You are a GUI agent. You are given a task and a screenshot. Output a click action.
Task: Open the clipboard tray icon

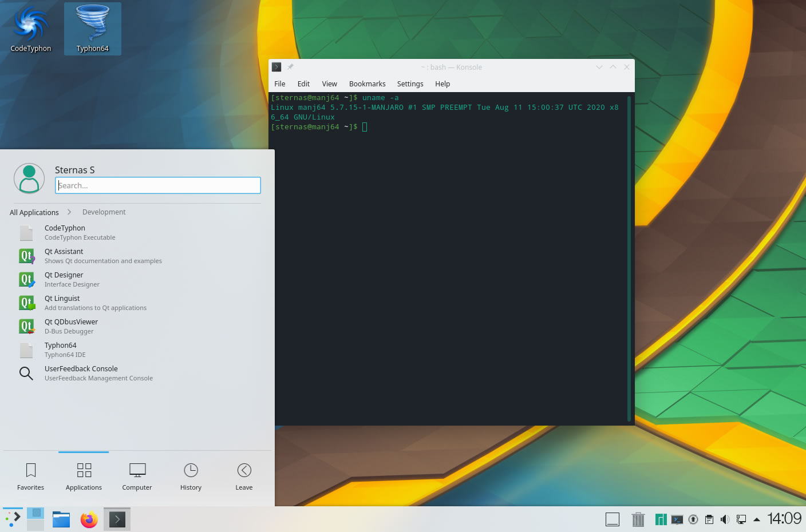click(709, 519)
